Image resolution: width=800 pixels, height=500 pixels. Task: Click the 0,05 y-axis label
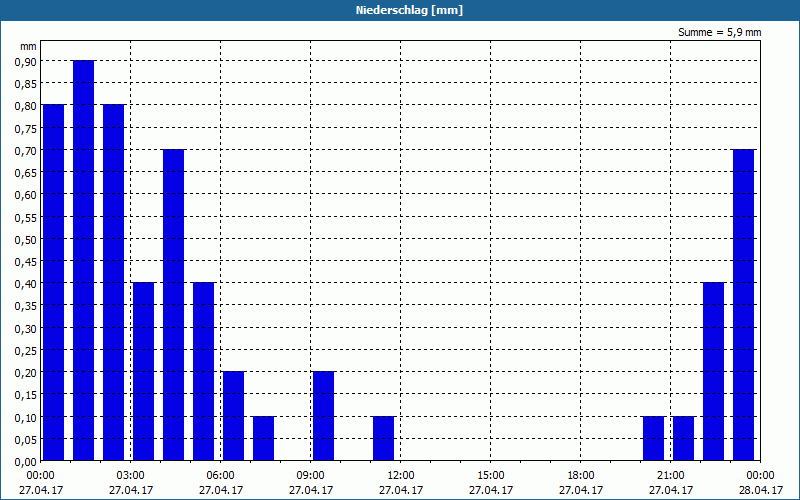tap(25, 439)
